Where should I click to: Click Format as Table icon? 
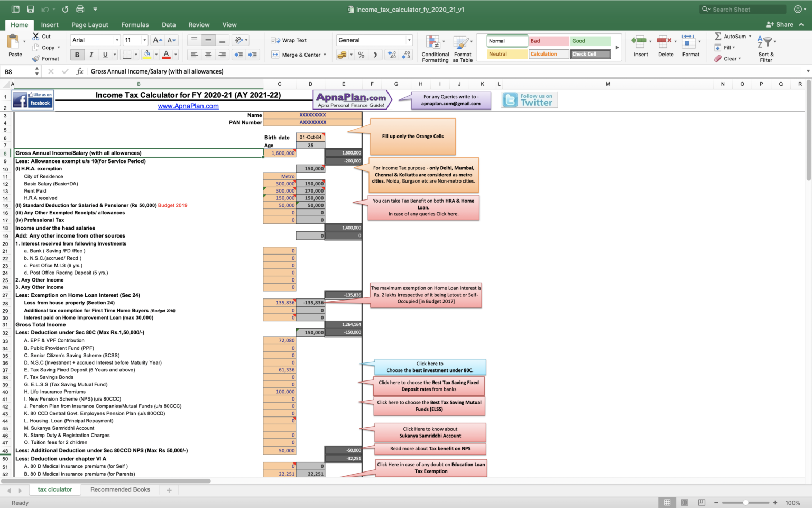463,49
